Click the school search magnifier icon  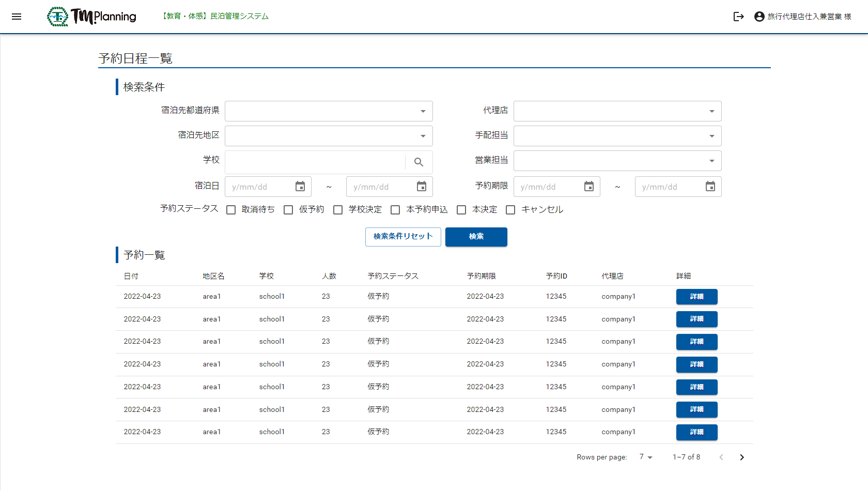[x=419, y=162]
